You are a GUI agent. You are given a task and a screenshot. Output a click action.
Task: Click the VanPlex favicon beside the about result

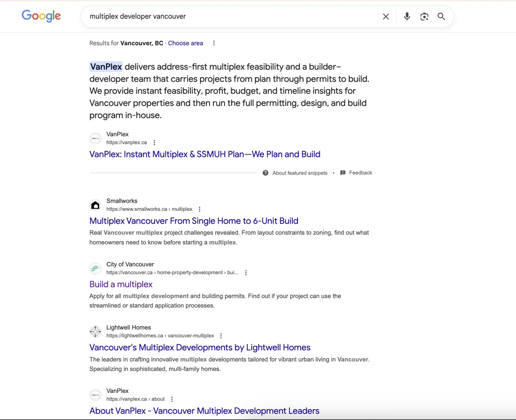point(95,395)
